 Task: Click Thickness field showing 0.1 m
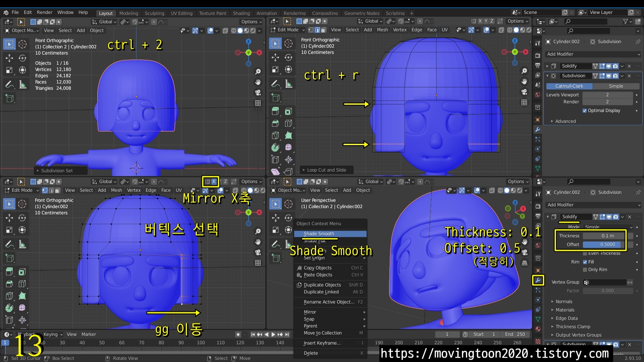click(607, 236)
